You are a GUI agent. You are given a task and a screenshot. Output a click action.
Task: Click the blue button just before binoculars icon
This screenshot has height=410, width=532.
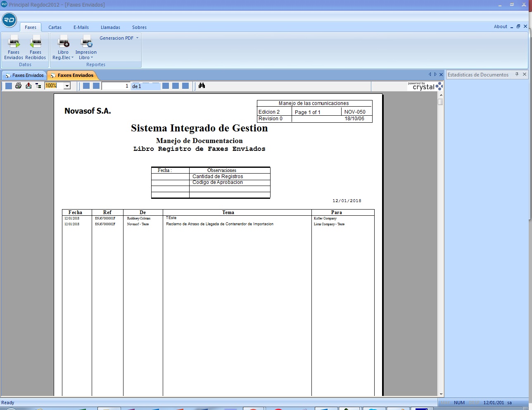pos(185,86)
